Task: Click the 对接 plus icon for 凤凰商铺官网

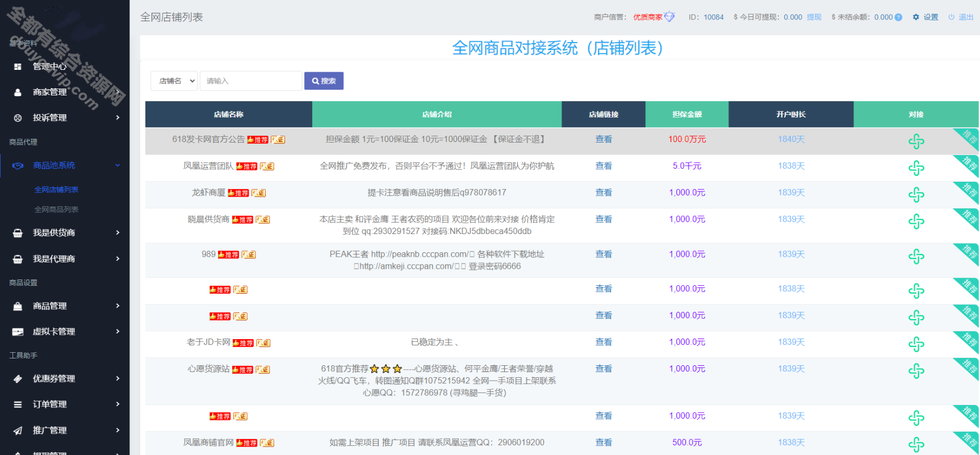Action: pos(916,445)
